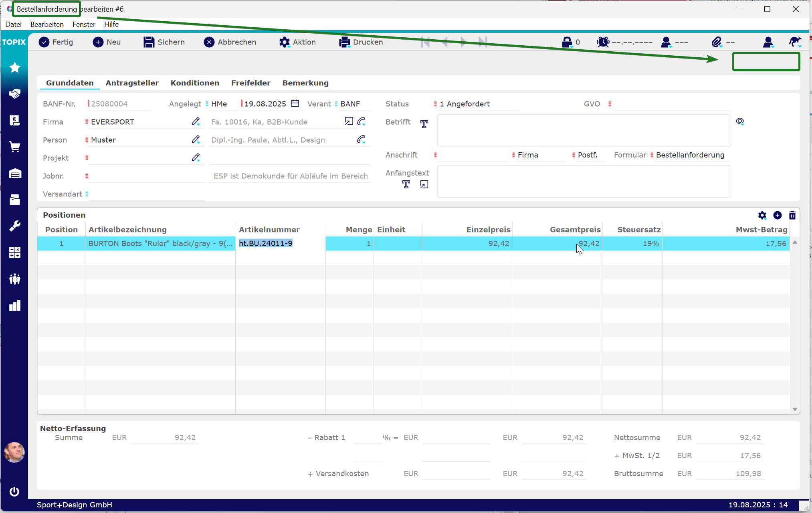Open the Formular dropdown Bestellanforderung
This screenshot has width=812, height=513.
click(690, 155)
